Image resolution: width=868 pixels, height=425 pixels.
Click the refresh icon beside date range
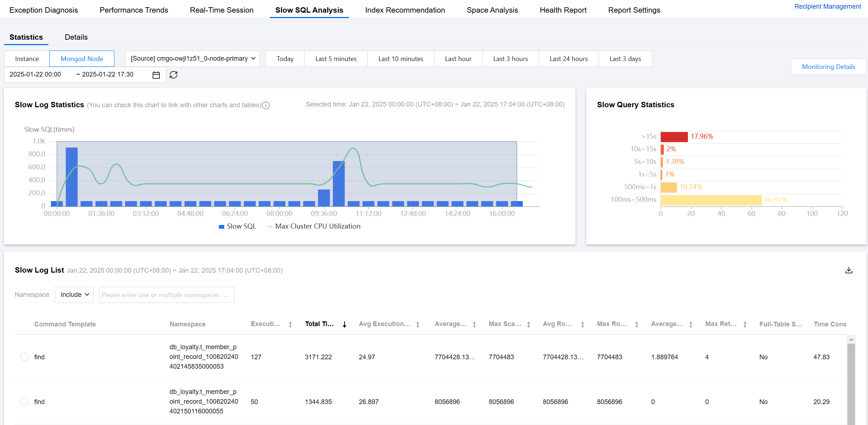174,75
